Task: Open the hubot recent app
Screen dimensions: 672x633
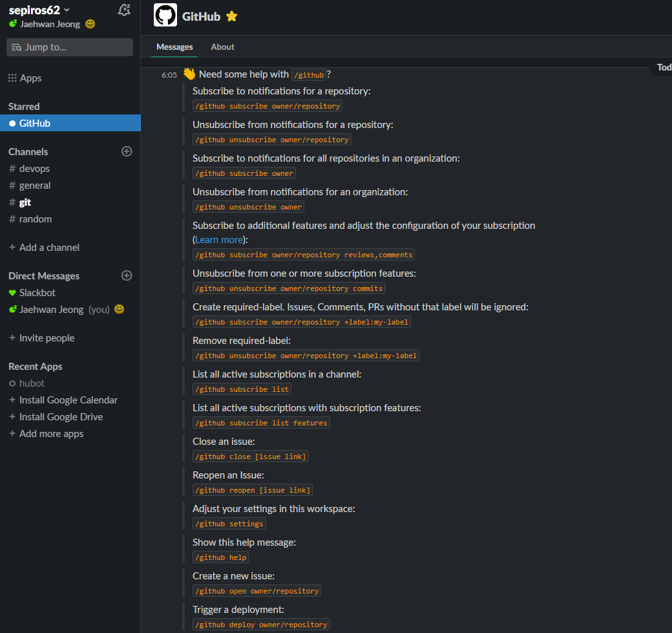Action: coord(70,383)
